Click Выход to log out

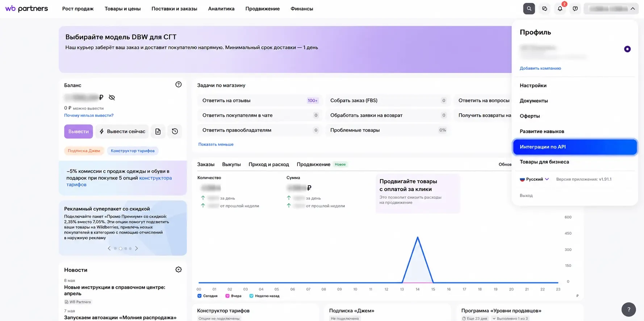[526, 196]
